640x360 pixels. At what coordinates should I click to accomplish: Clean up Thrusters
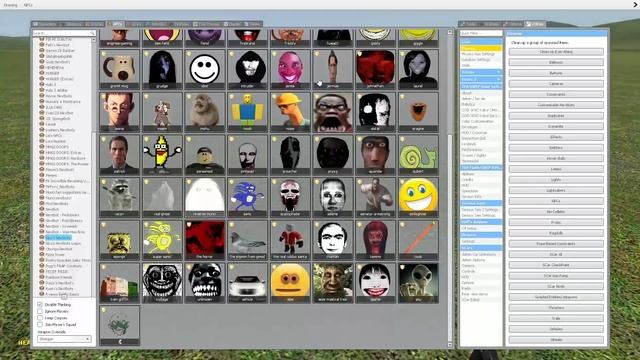click(556, 308)
